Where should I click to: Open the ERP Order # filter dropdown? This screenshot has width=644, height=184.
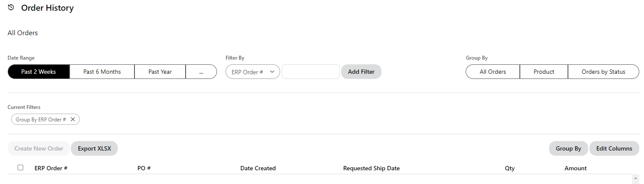(253, 72)
